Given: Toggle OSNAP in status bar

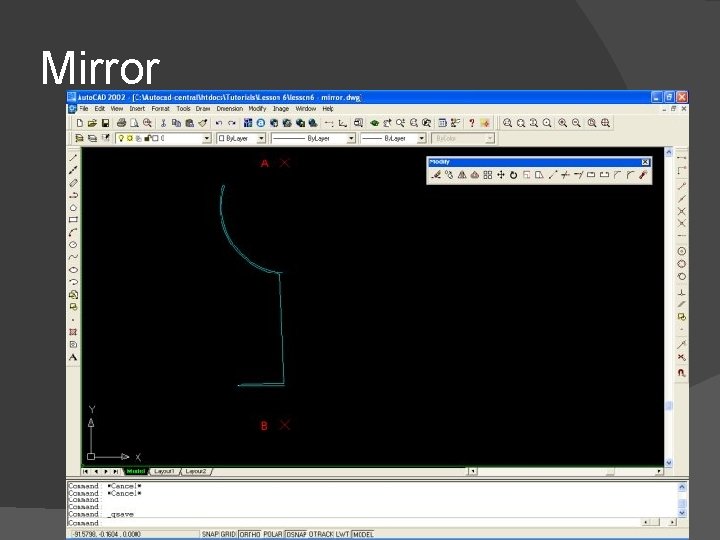Looking at the screenshot, I should (296, 534).
